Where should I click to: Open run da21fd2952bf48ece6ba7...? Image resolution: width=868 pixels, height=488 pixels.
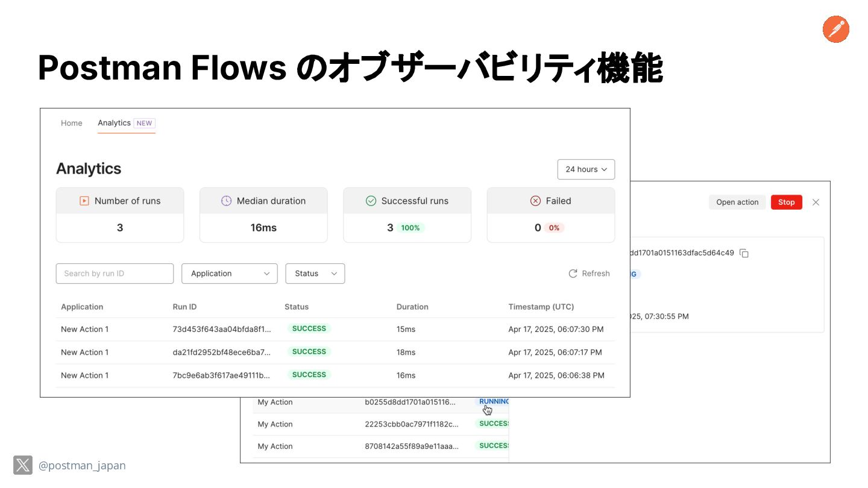click(222, 352)
